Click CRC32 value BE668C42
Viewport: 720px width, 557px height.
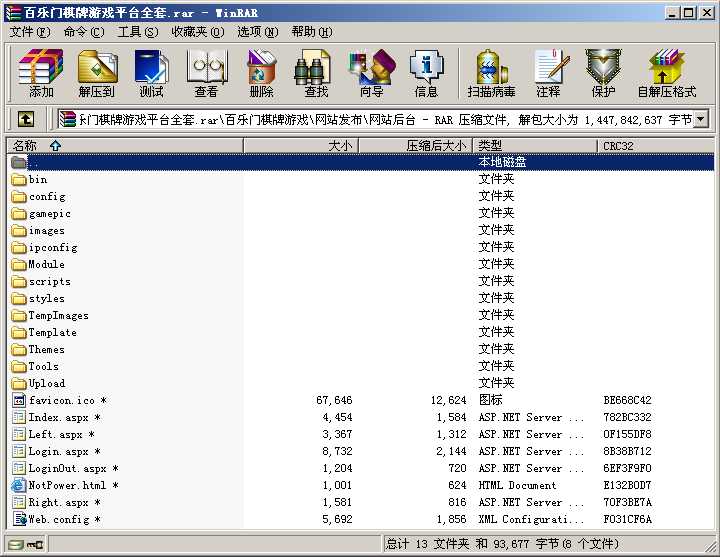click(627, 400)
